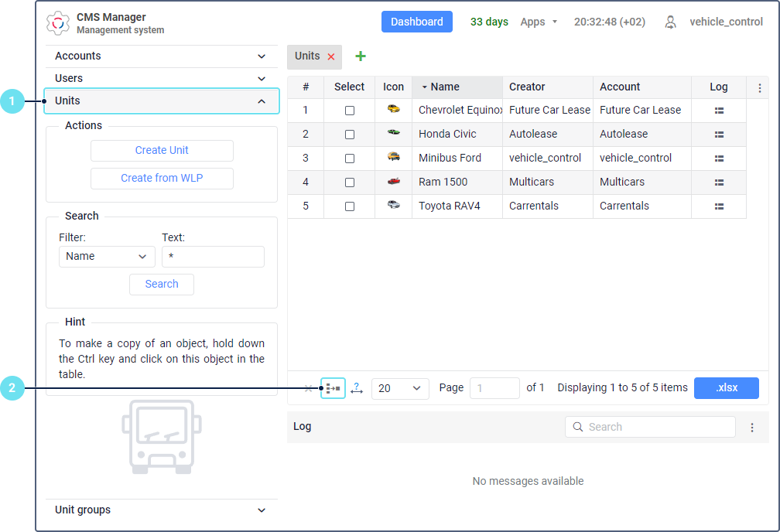This screenshot has height=532, width=780.
Task: Open the Apps dropdown menu
Action: 539,22
